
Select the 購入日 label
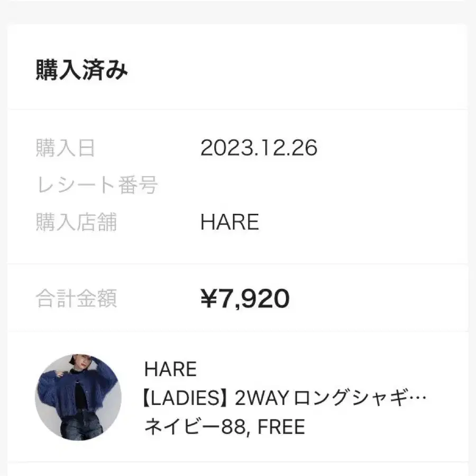tap(65, 148)
